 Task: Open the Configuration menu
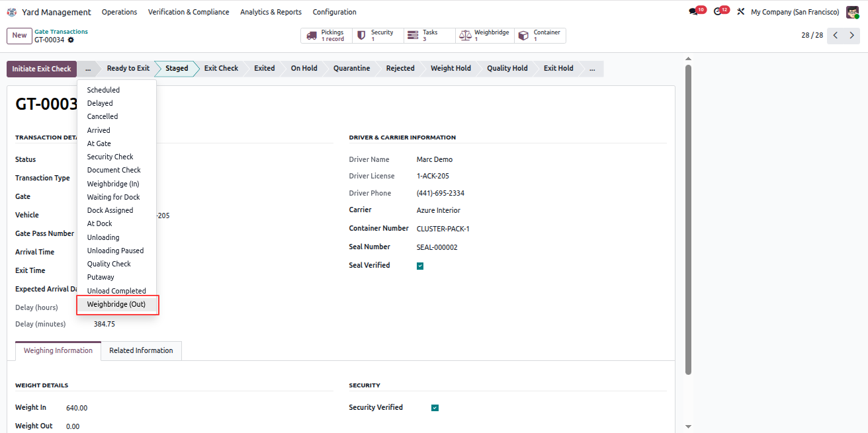click(334, 12)
